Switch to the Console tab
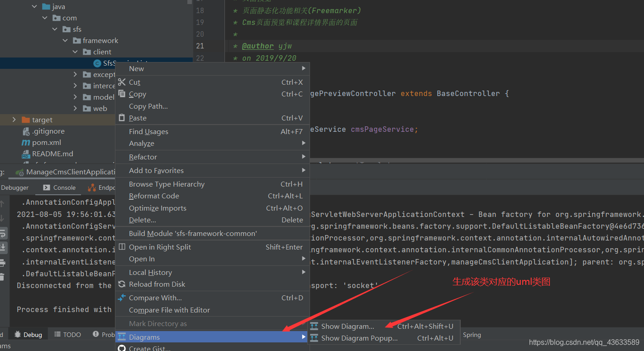The height and width of the screenshot is (351, 644). click(59, 188)
